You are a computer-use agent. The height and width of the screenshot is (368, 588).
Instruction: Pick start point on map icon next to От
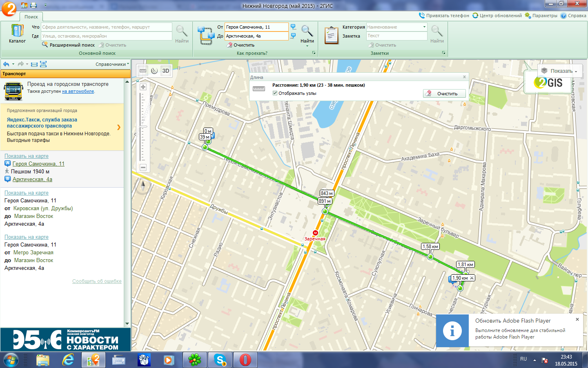[x=293, y=27]
